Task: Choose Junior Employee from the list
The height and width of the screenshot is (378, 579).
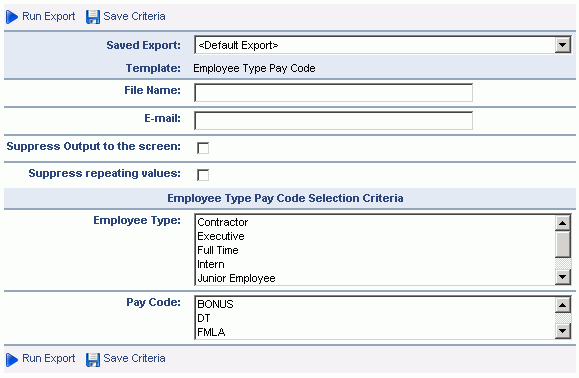Action: [236, 278]
